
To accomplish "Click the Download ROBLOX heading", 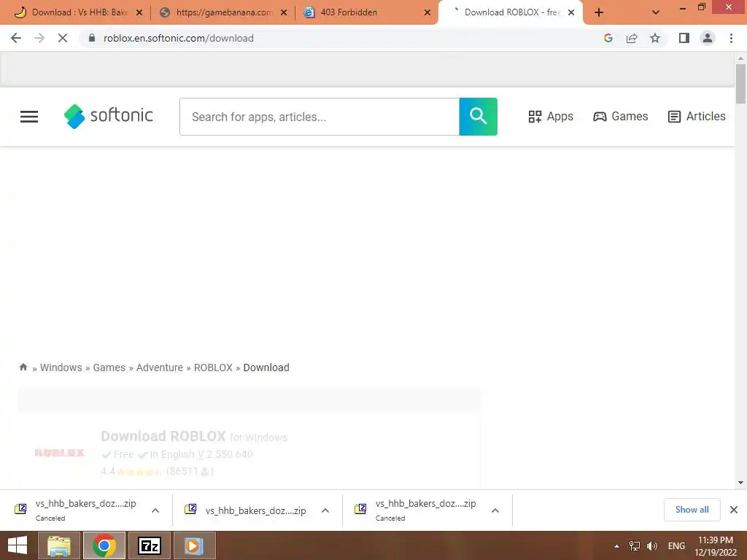I will [x=163, y=436].
